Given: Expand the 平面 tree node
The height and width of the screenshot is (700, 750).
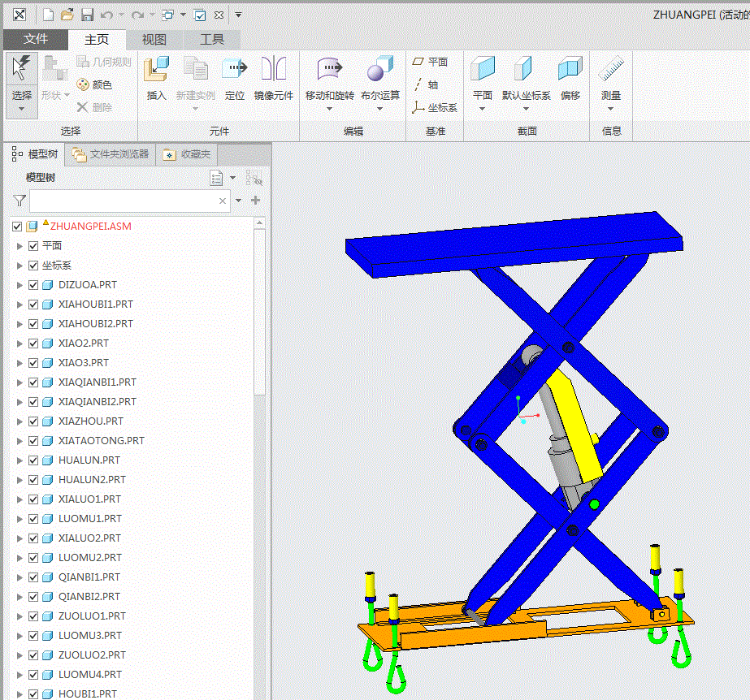Looking at the screenshot, I should (20, 246).
